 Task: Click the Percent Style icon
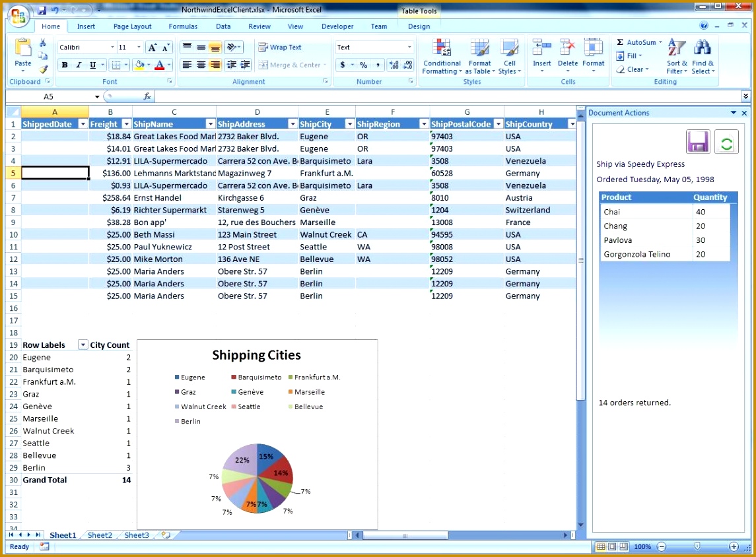pyautogui.click(x=364, y=65)
